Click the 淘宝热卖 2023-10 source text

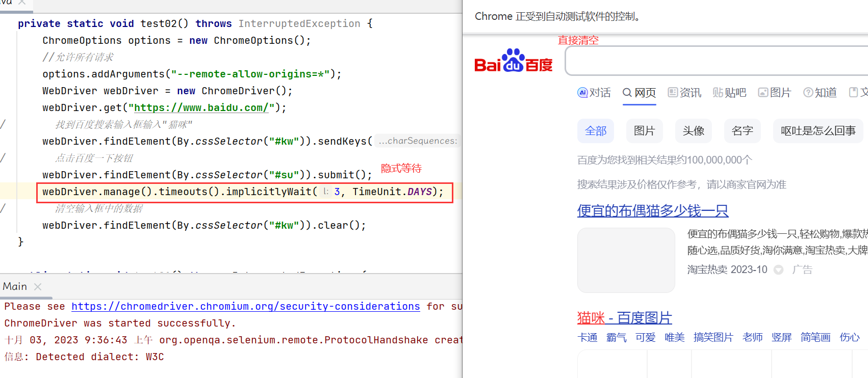point(727,269)
